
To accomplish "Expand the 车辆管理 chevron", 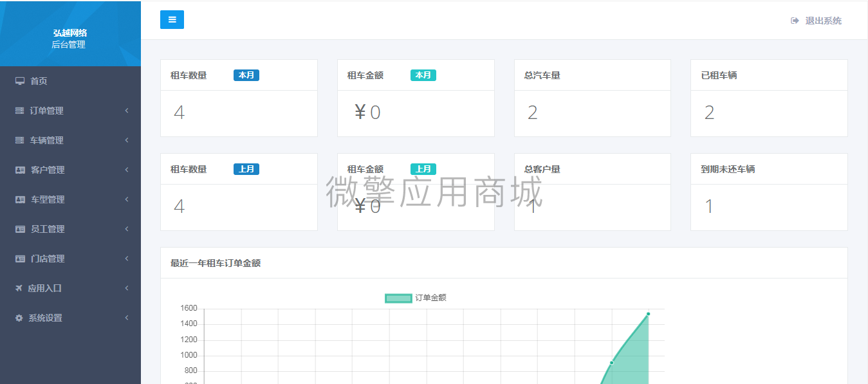I will (127, 140).
